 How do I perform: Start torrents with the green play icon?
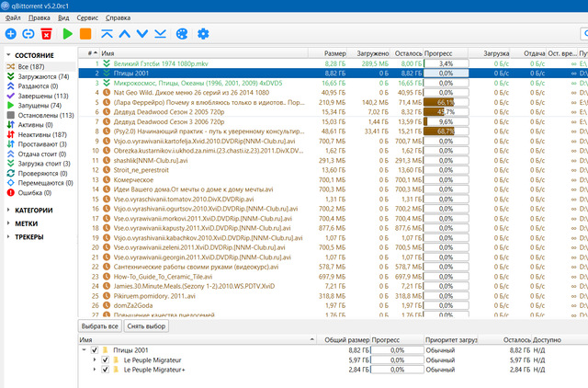[68, 34]
